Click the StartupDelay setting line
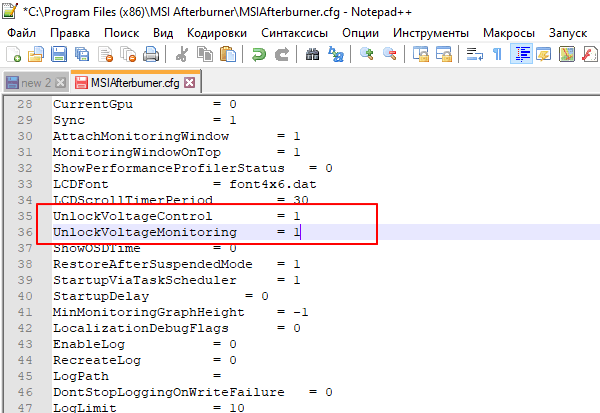This screenshot has height=413, width=600. tap(161, 296)
